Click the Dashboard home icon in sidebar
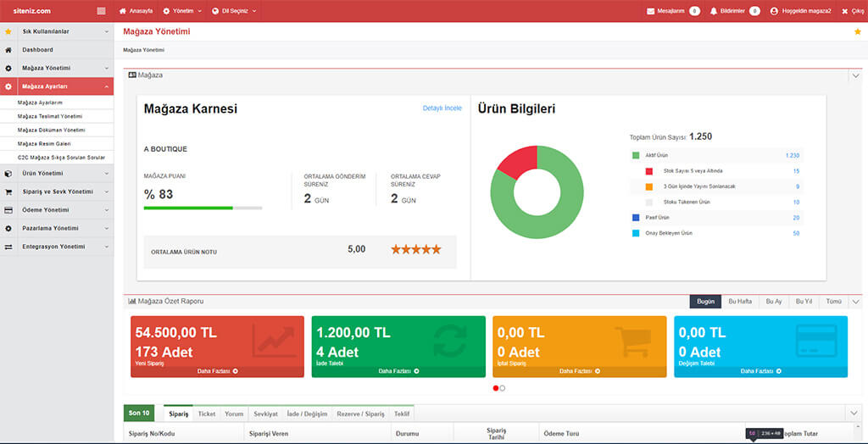This screenshot has height=444, width=868. coord(8,50)
